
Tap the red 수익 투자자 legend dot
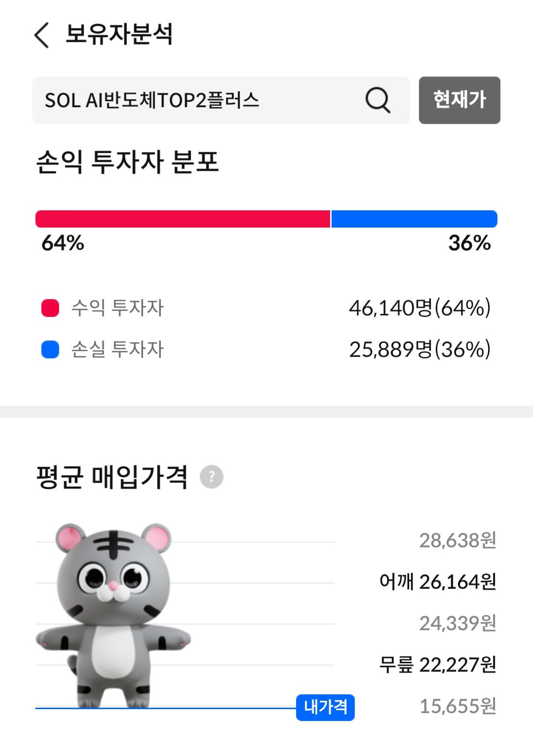click(x=50, y=308)
